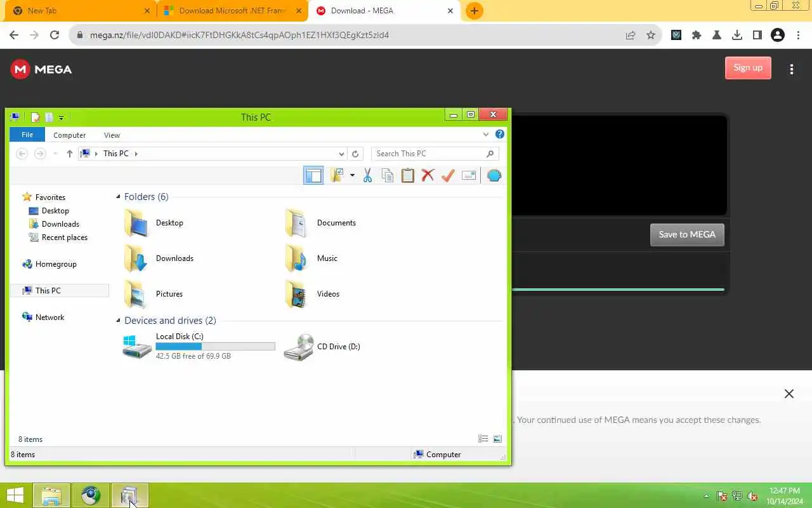This screenshot has width=812, height=508.
Task: Open the MEGA three-dot menu
Action: pyautogui.click(x=792, y=69)
